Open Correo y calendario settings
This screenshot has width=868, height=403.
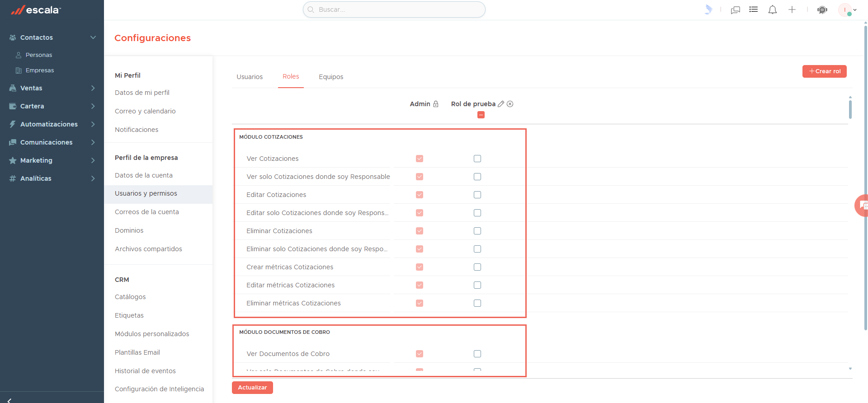tap(145, 111)
